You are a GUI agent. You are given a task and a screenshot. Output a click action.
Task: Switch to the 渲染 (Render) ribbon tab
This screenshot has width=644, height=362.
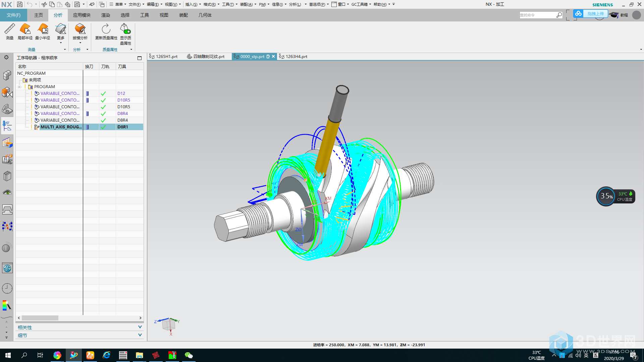pos(106,15)
